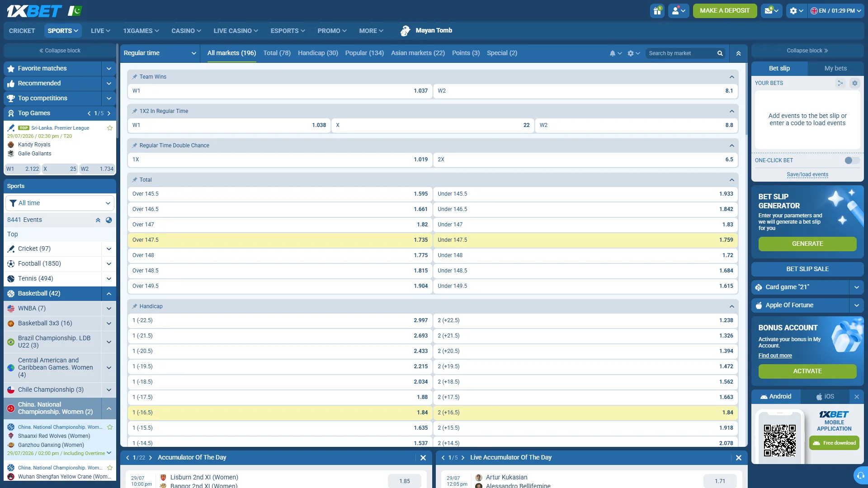Screen dimensions: 868x488
Task: Star the Shaanxi Red Wolves match
Action: coord(109,427)
